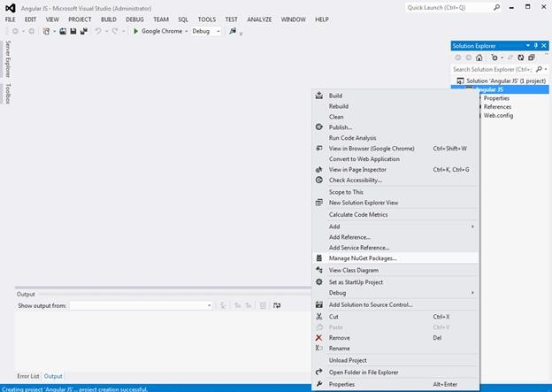The image size is (552, 392).
Task: Click the Save All toolbar icon
Action: [84, 31]
